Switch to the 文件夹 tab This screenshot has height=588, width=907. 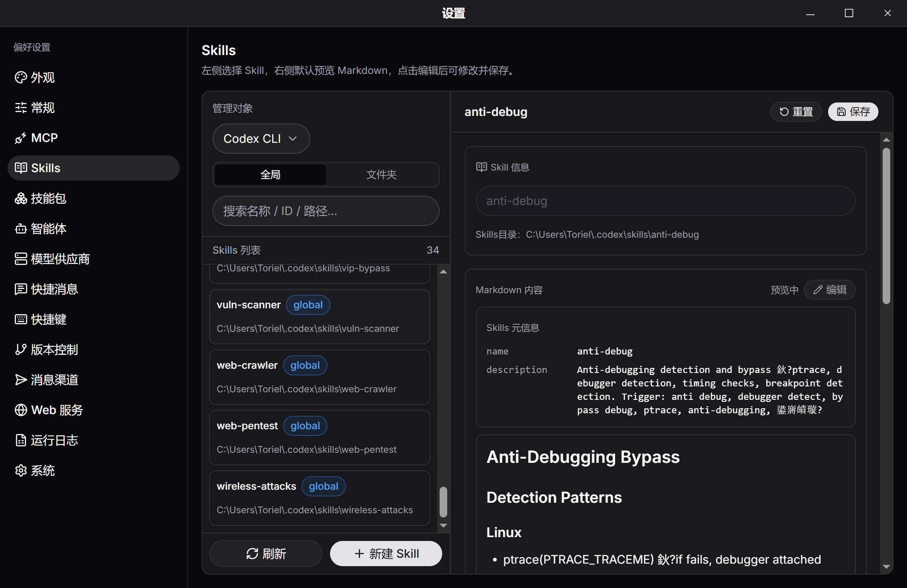[x=381, y=175]
